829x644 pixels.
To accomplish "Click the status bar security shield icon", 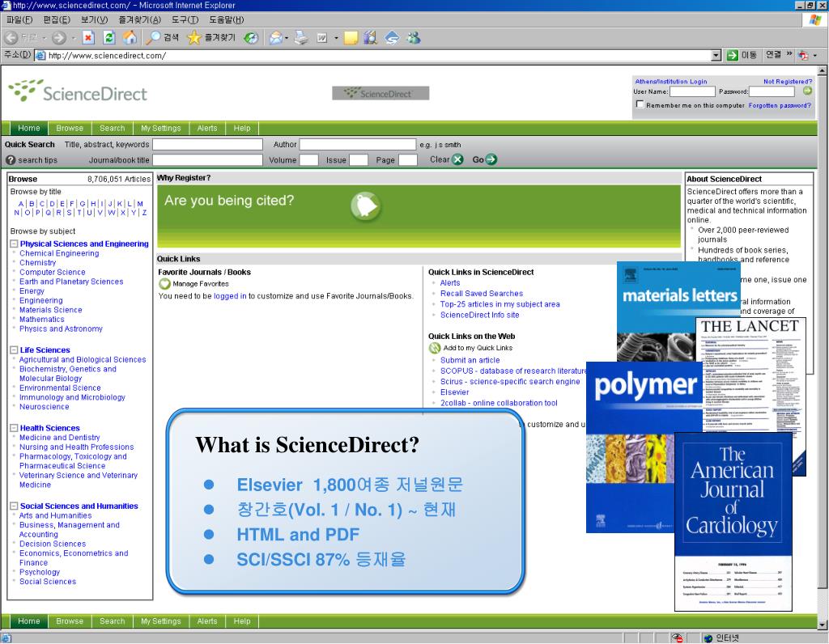I will coord(677,638).
